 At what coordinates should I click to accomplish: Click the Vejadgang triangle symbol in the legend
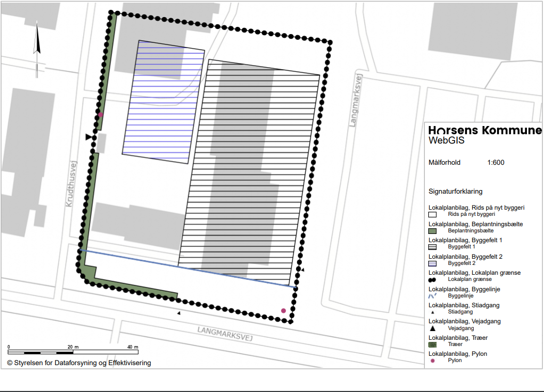(433, 328)
